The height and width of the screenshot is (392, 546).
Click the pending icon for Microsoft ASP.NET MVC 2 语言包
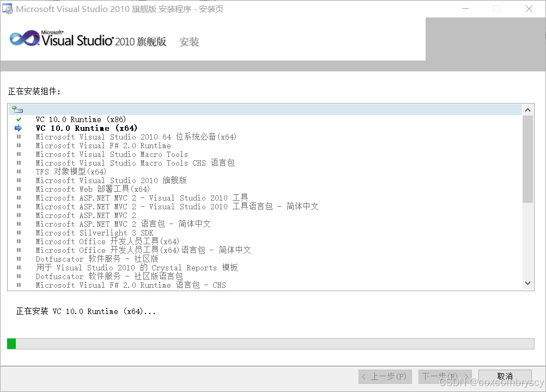(19, 224)
